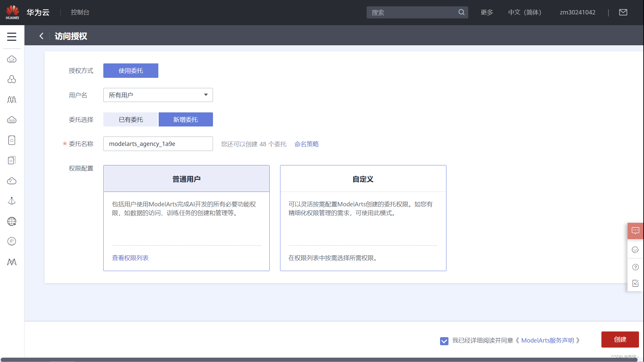Select the 已有委托 option
The height and width of the screenshot is (362, 644).
(130, 119)
